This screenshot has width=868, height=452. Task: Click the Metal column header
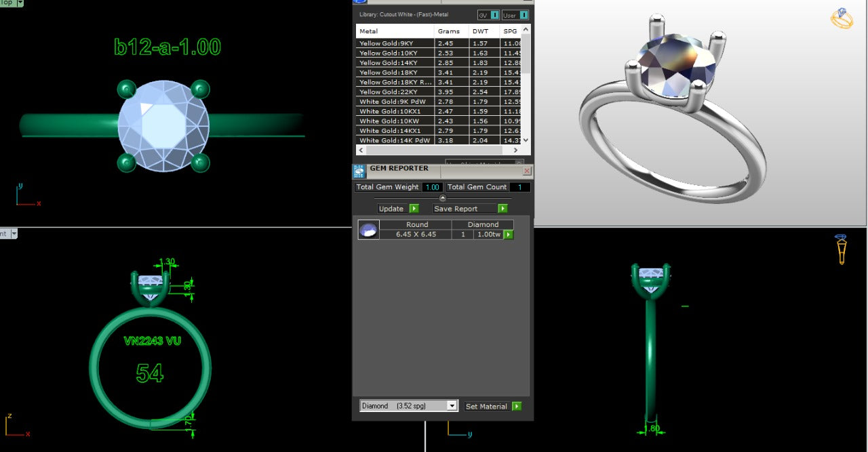click(x=395, y=31)
